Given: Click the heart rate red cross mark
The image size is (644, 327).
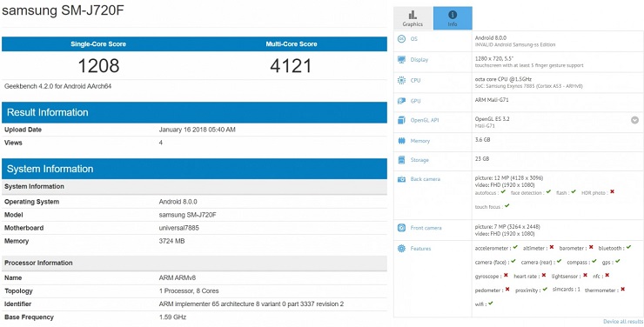Looking at the screenshot, I should (x=544, y=276).
